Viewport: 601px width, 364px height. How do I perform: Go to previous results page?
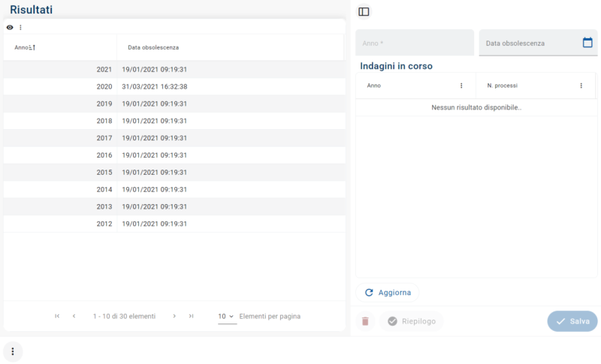(74, 316)
